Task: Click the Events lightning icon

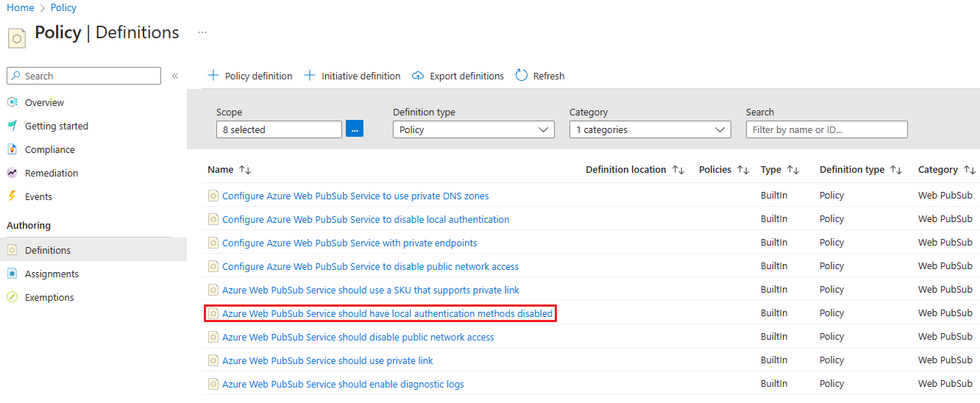Action: tap(12, 196)
